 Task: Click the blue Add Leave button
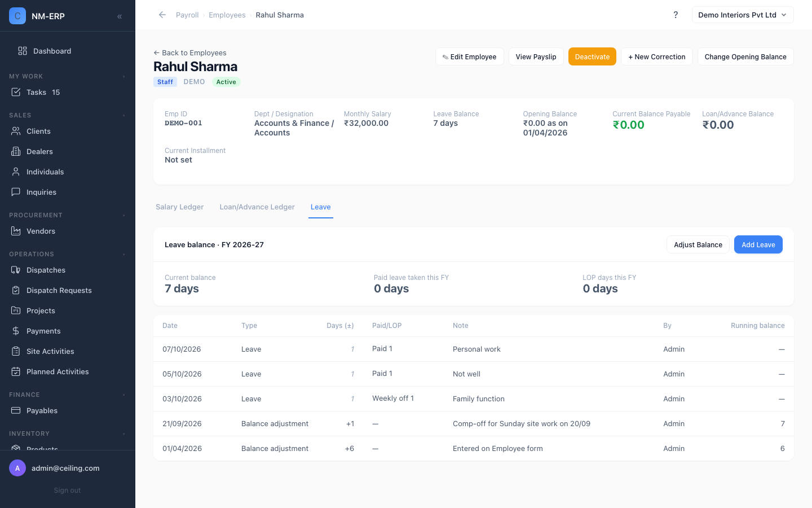click(758, 244)
